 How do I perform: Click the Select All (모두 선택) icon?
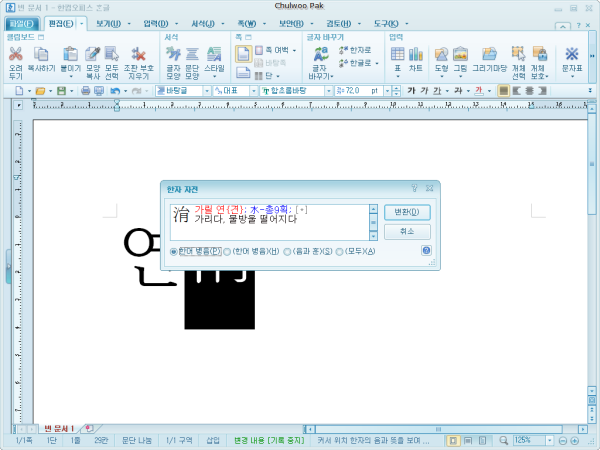pos(112,54)
